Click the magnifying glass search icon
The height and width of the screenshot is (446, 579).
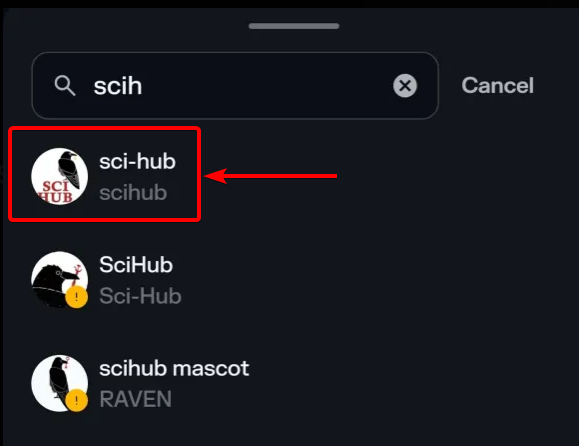[65, 86]
